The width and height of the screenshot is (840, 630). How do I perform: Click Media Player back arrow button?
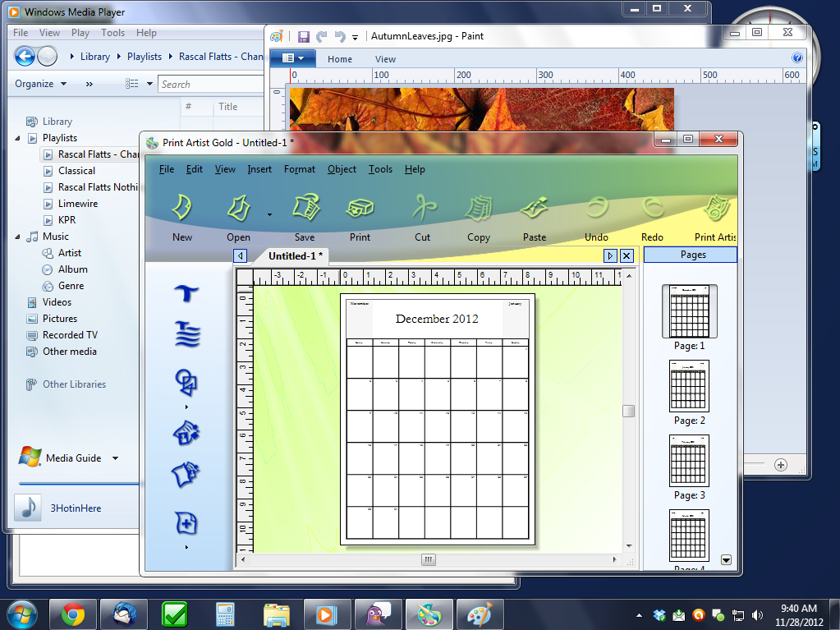[25, 56]
